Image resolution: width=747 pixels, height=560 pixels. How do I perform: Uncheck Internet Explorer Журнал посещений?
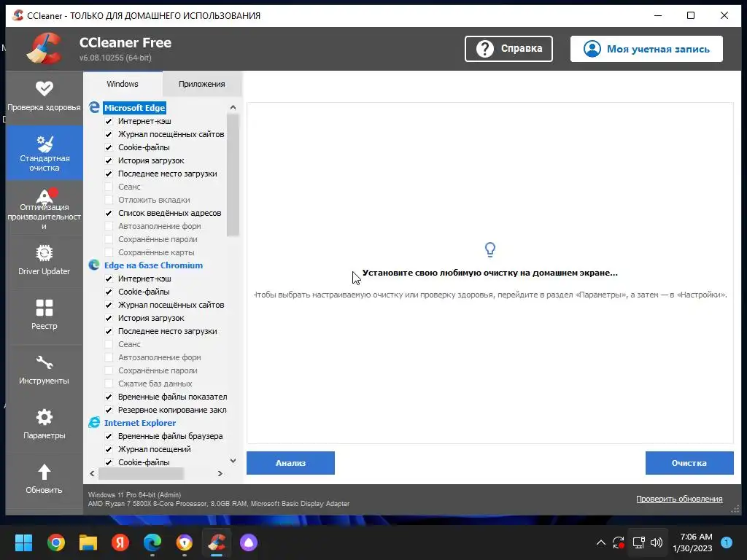(x=109, y=449)
